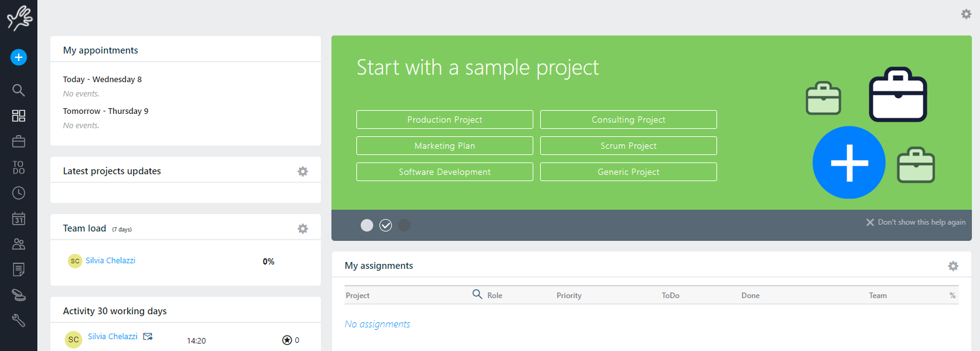This screenshot has height=351, width=980.
Task: Open the timesheet clock icon in sidebar
Action: [19, 193]
